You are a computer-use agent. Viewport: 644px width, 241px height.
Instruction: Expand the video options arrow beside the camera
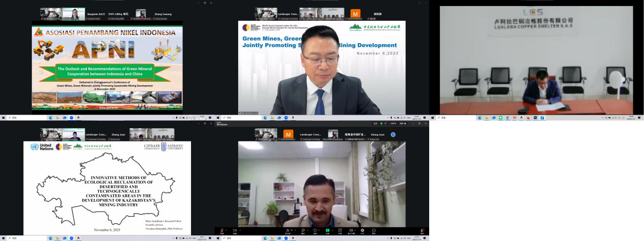(x=240, y=230)
